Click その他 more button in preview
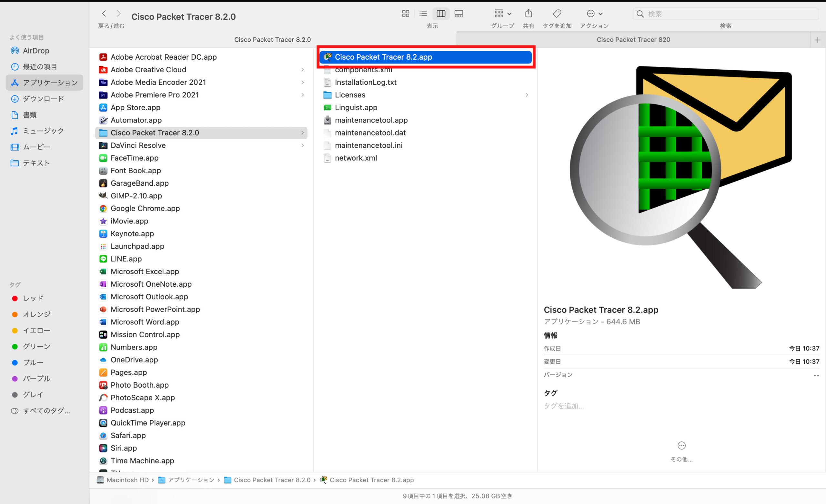The image size is (826, 504). tap(681, 451)
